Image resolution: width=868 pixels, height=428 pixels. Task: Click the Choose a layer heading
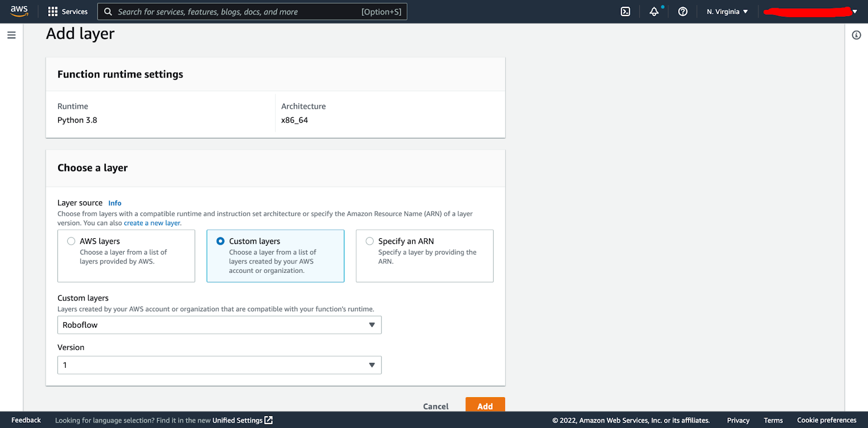tap(93, 168)
